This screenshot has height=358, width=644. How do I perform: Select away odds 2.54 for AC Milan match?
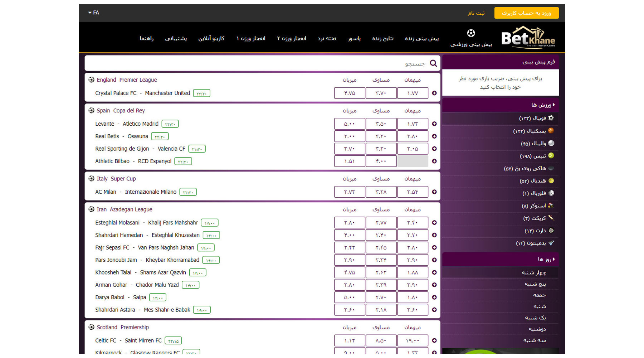(413, 192)
